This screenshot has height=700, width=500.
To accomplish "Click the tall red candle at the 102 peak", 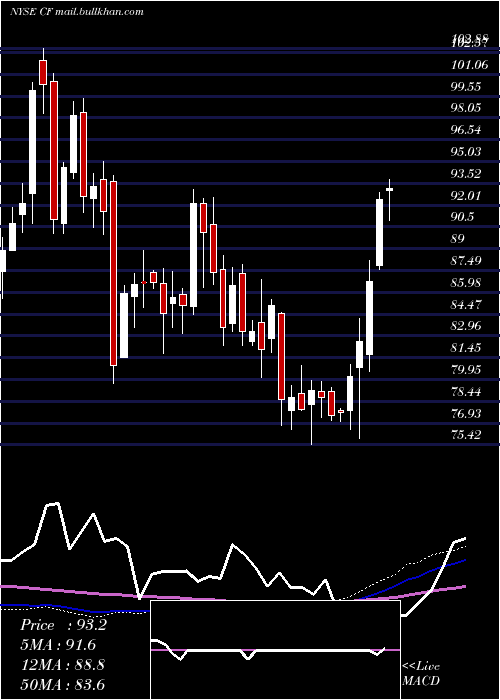I will point(43,72).
